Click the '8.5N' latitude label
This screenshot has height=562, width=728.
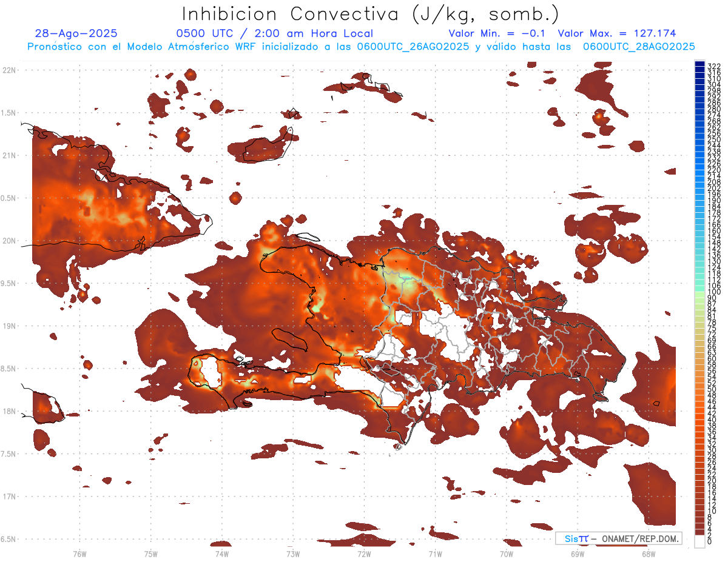point(9,369)
